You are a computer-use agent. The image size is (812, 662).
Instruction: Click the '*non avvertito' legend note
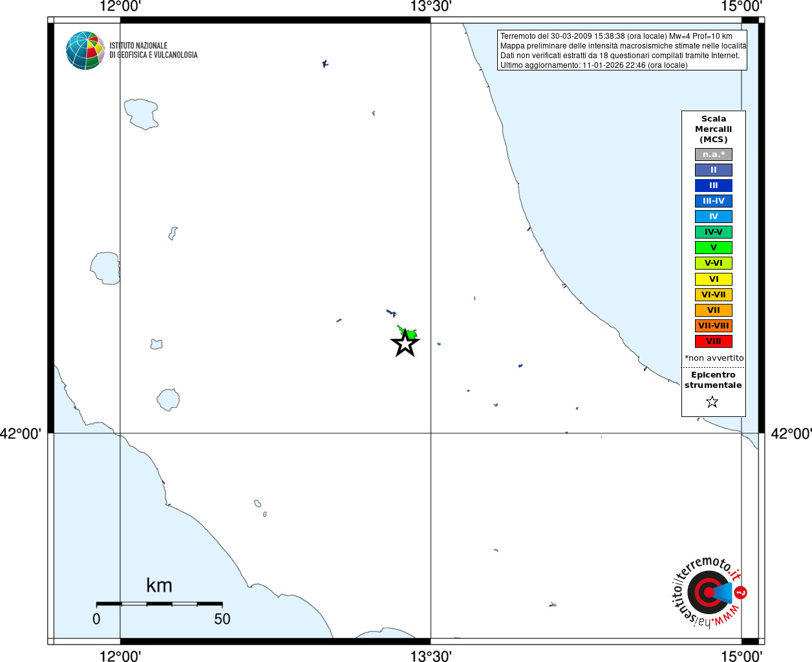pyautogui.click(x=714, y=358)
